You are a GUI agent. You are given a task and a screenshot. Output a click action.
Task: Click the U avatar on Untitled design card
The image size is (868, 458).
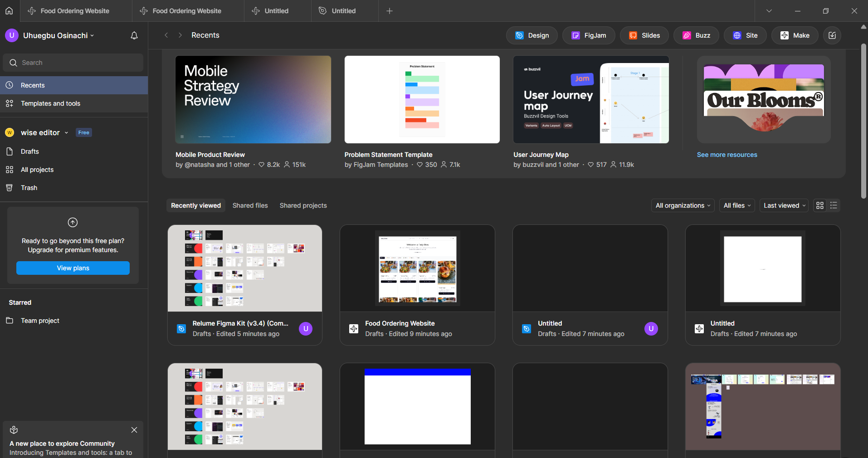[x=651, y=329]
